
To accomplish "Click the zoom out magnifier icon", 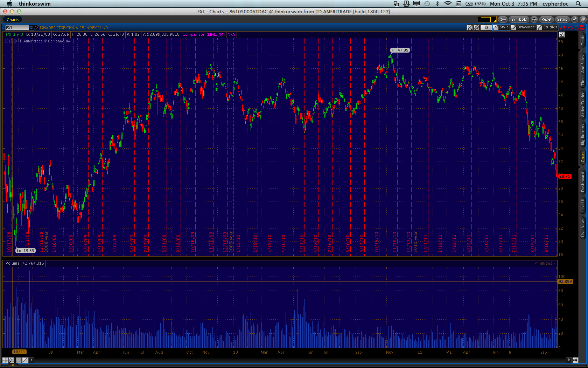I will (19, 360).
